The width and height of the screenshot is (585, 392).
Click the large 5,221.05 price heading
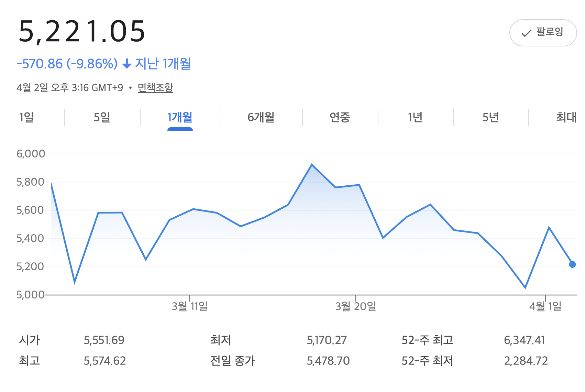82,32
